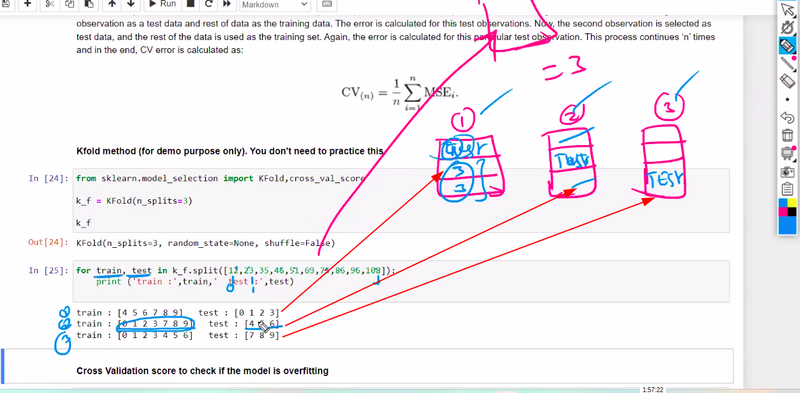
Task: Click the save notebook icon
Action: 6,4
